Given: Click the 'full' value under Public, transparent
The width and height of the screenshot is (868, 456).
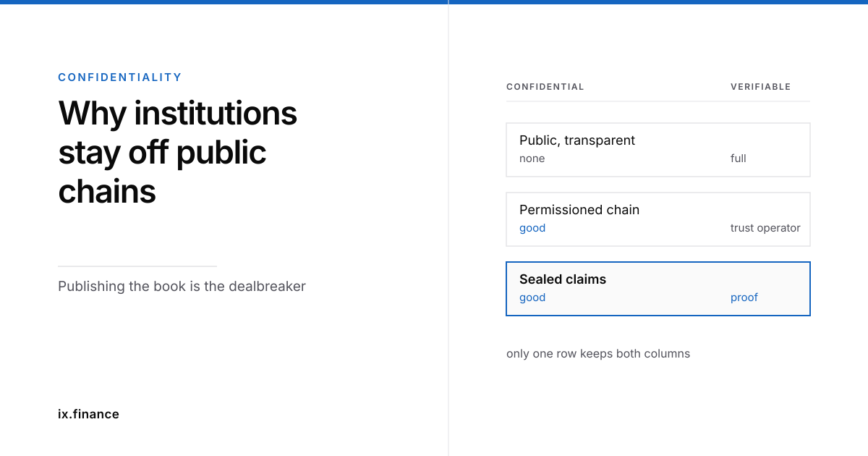Looking at the screenshot, I should (x=739, y=159).
